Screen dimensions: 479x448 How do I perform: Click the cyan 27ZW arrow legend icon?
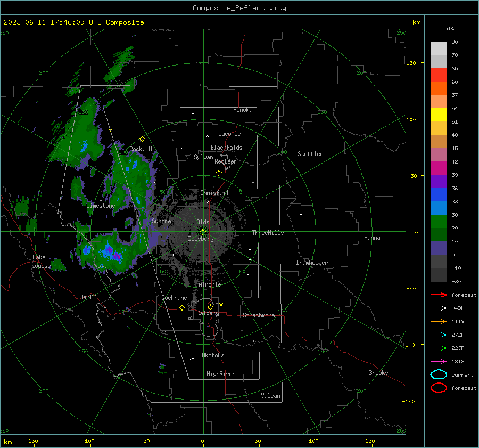point(439,335)
